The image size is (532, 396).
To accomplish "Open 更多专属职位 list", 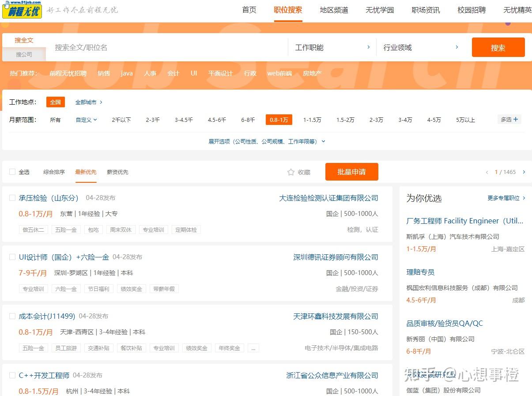I will point(506,198).
